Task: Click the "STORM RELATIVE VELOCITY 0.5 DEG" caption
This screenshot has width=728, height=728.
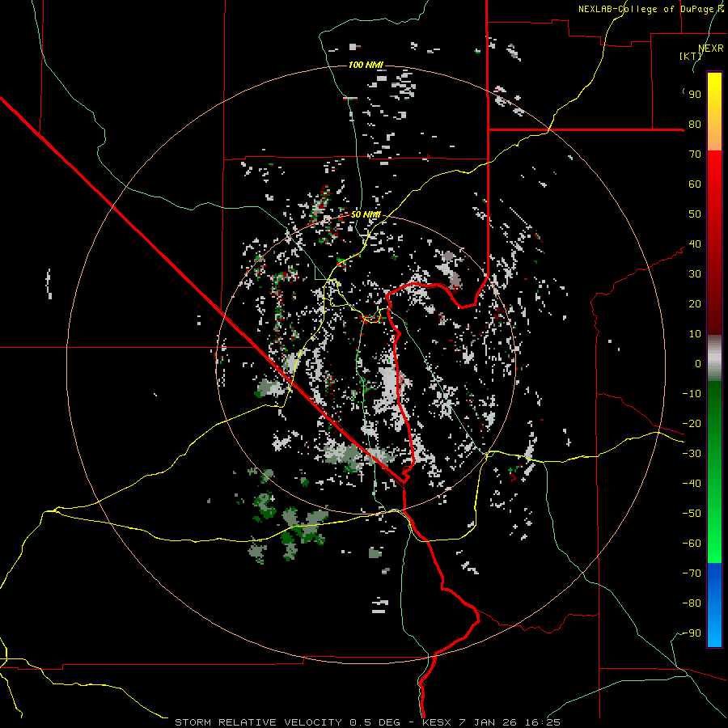Action: (x=287, y=722)
